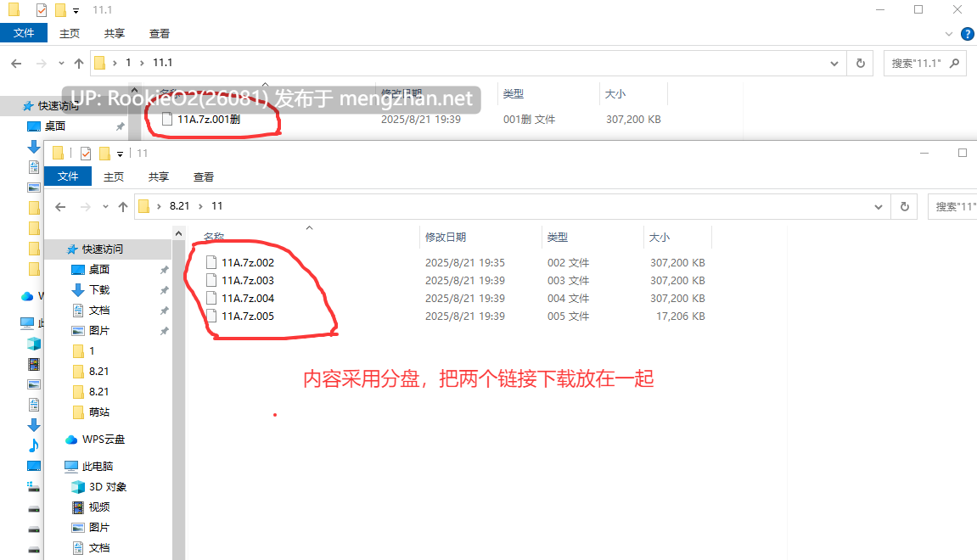Open 图片 under quick access in 11 window

pyautogui.click(x=99, y=331)
